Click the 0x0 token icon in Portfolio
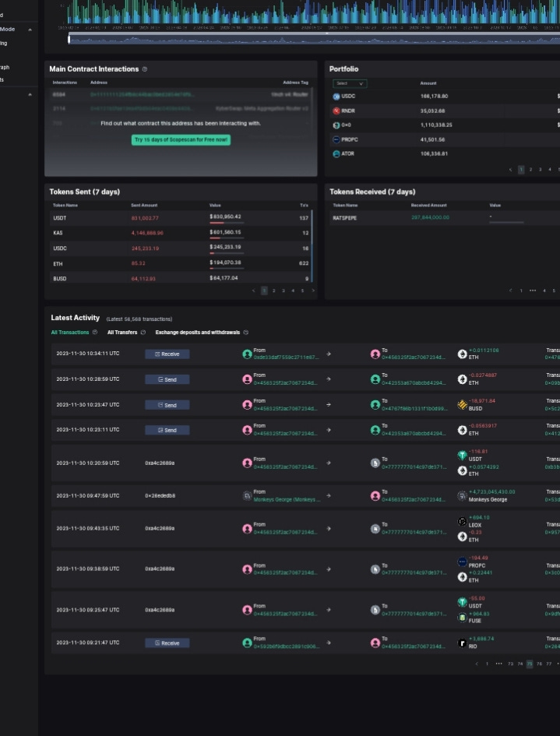The width and height of the screenshot is (560, 736). tap(336, 125)
